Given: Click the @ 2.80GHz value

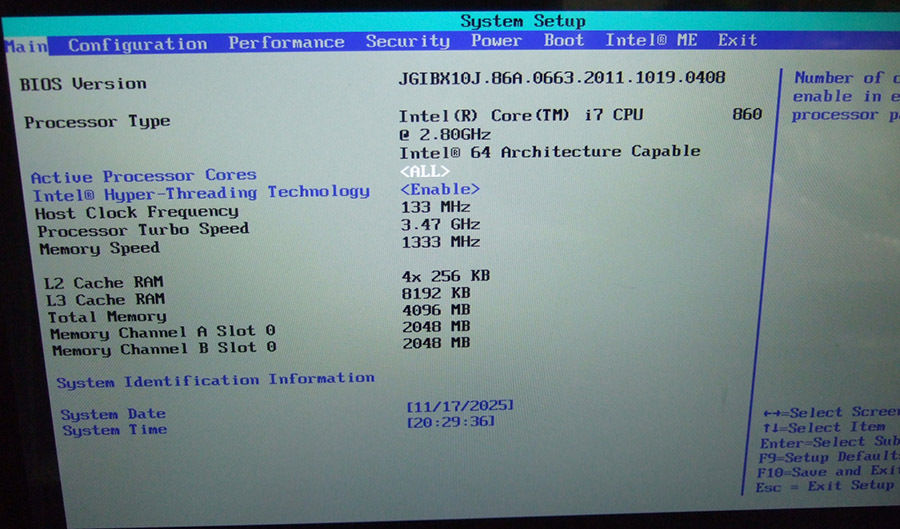Looking at the screenshot, I should [x=445, y=135].
